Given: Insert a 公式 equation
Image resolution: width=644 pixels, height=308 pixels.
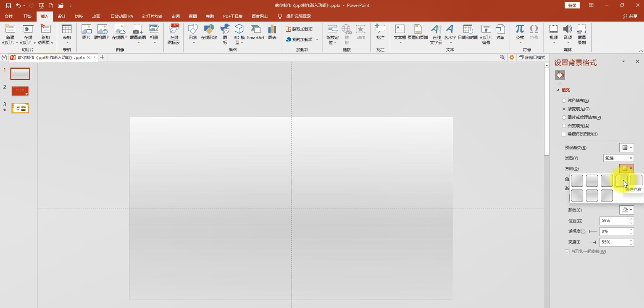Looking at the screenshot, I should [520, 34].
